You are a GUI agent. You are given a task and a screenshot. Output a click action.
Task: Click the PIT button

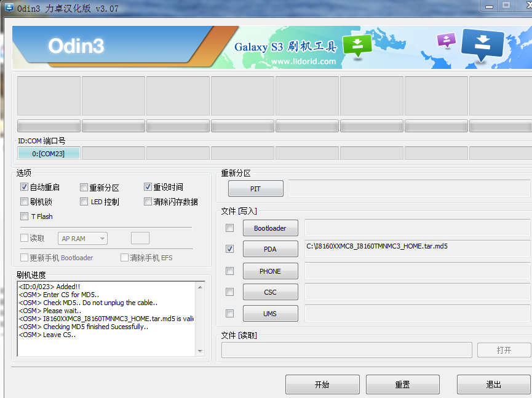pos(255,189)
